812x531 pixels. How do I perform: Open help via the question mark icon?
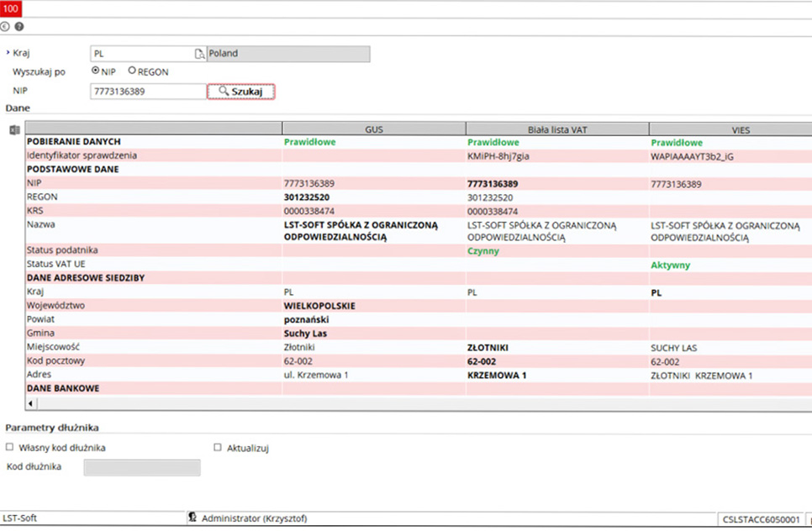click(18, 27)
